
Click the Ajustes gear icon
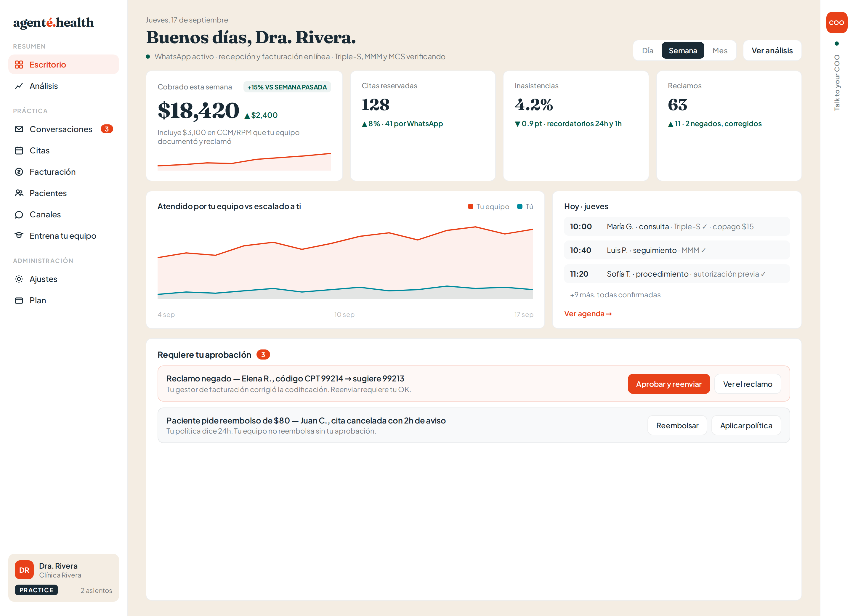tap(19, 279)
